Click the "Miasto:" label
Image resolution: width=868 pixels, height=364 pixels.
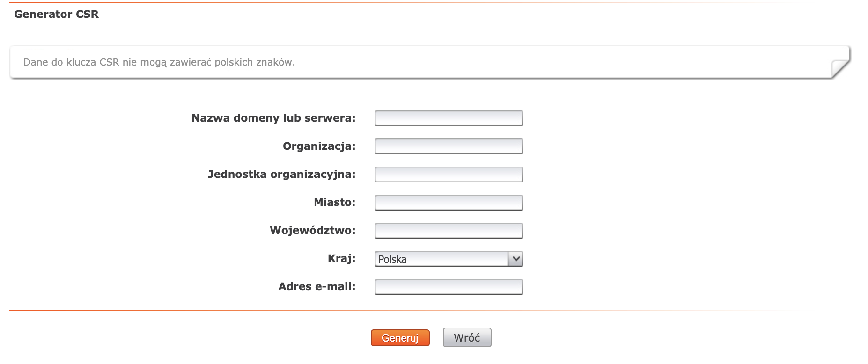(x=334, y=202)
